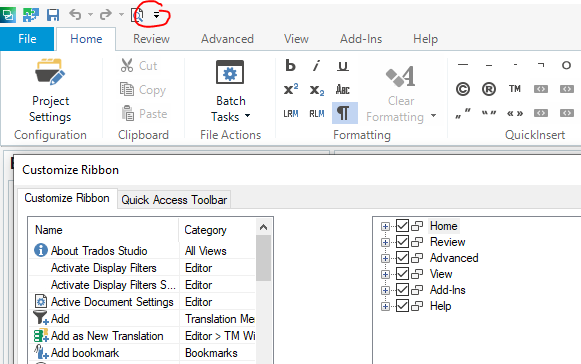
Task: Switch to the Review ribbon tab
Action: click(151, 39)
